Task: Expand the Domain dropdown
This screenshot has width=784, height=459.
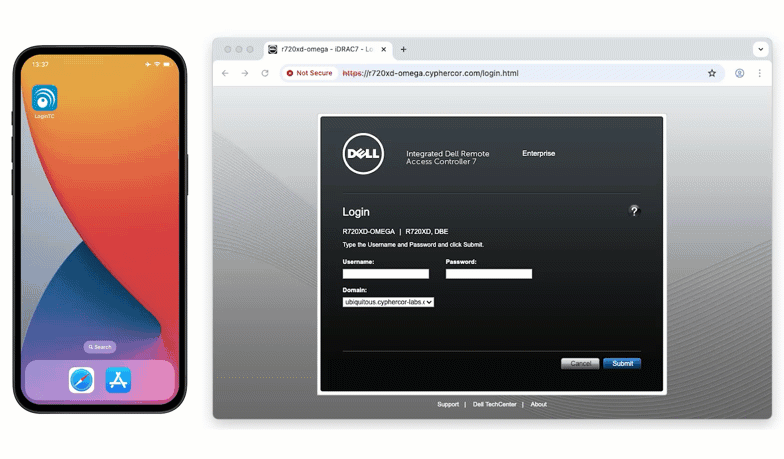Action: point(388,302)
